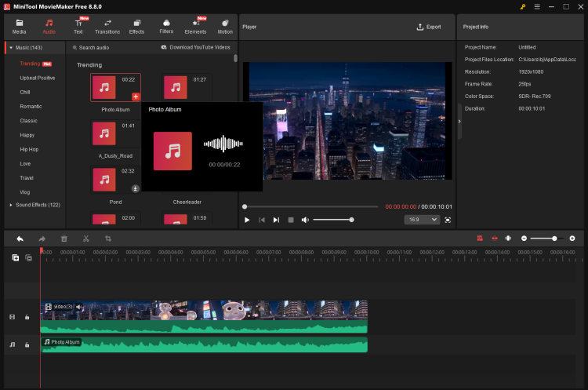588x390 pixels.
Task: Open the 02:00 music thumbnail
Action: (104, 219)
